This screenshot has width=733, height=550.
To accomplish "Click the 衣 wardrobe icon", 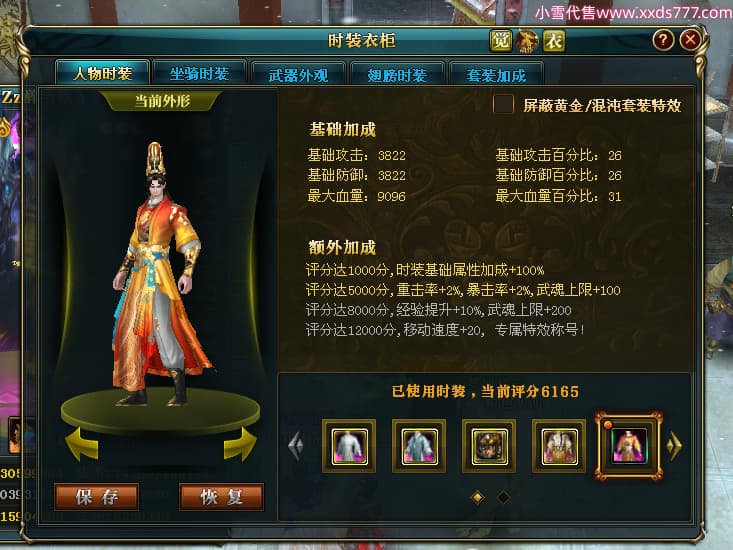I will pos(554,41).
